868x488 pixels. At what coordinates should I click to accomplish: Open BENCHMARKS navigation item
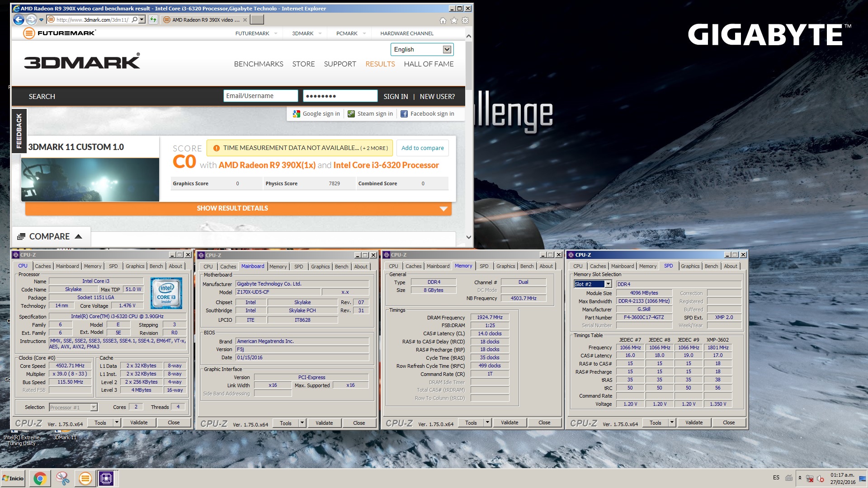(x=259, y=64)
